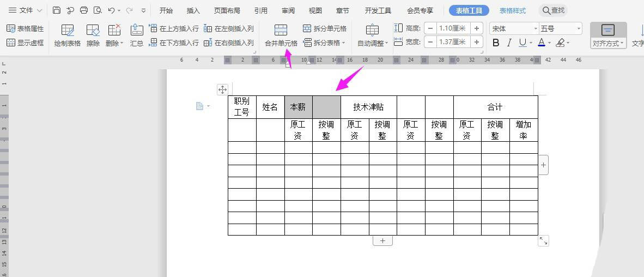The image size is (644, 277).
Task: Click the Export to PDF icon beside Save
Action: (x=70, y=10)
